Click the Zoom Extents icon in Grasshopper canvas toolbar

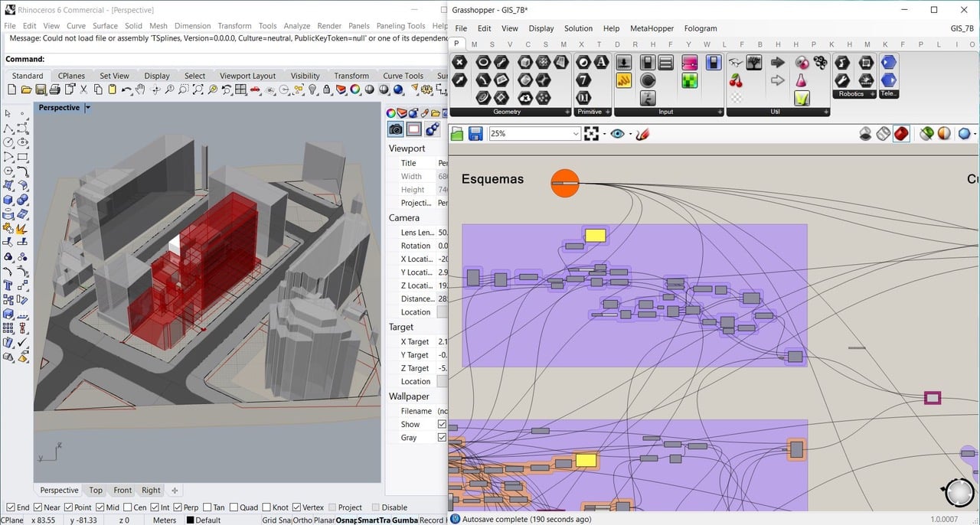pos(591,134)
